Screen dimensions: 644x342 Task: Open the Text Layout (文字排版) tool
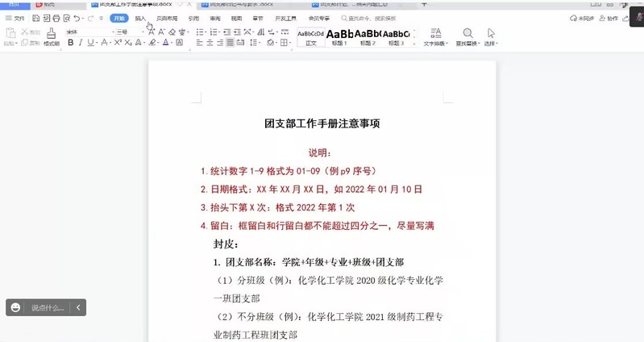point(435,35)
